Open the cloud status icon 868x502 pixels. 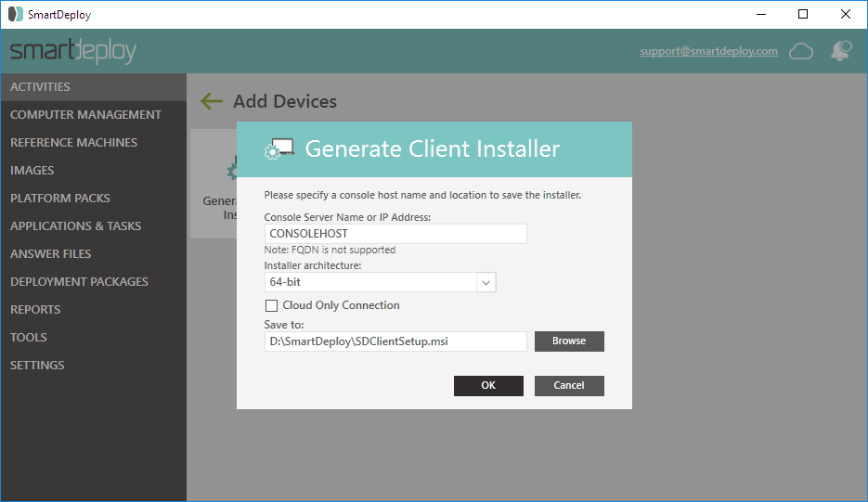(x=800, y=51)
